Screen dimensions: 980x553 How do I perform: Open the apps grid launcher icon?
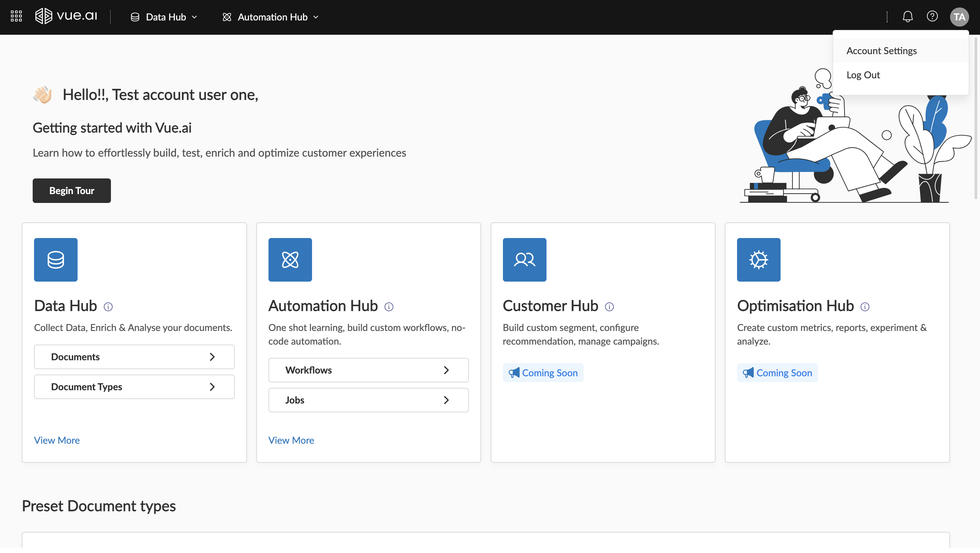16,16
